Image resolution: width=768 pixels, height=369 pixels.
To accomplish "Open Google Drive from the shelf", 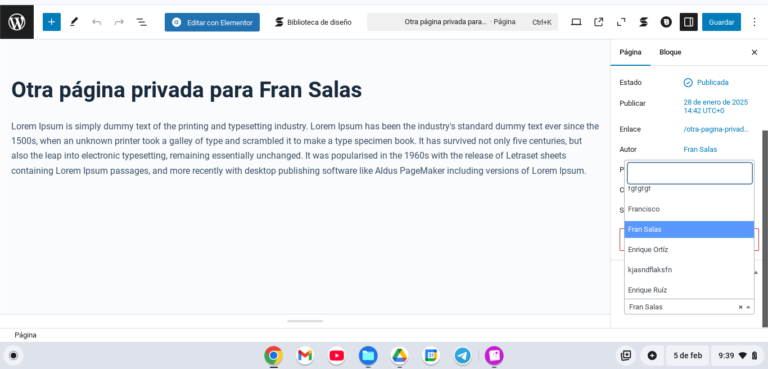I will coord(400,356).
